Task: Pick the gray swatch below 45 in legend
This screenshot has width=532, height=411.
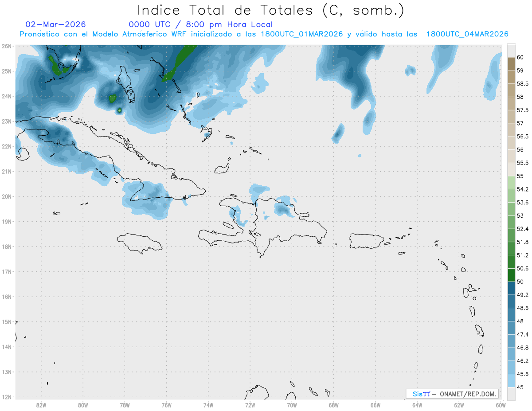Action: [511, 393]
